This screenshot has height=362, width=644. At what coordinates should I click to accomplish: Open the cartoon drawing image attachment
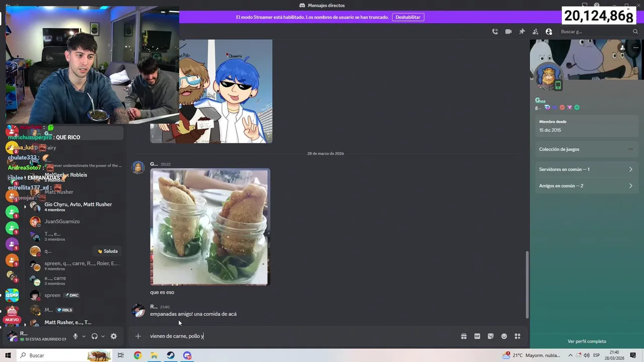coord(211,92)
